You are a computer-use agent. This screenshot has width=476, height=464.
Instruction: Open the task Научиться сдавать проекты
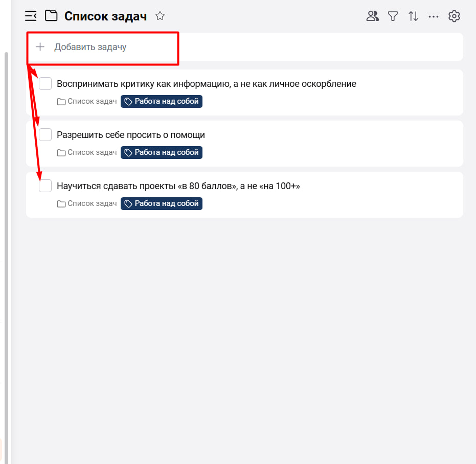click(x=178, y=186)
